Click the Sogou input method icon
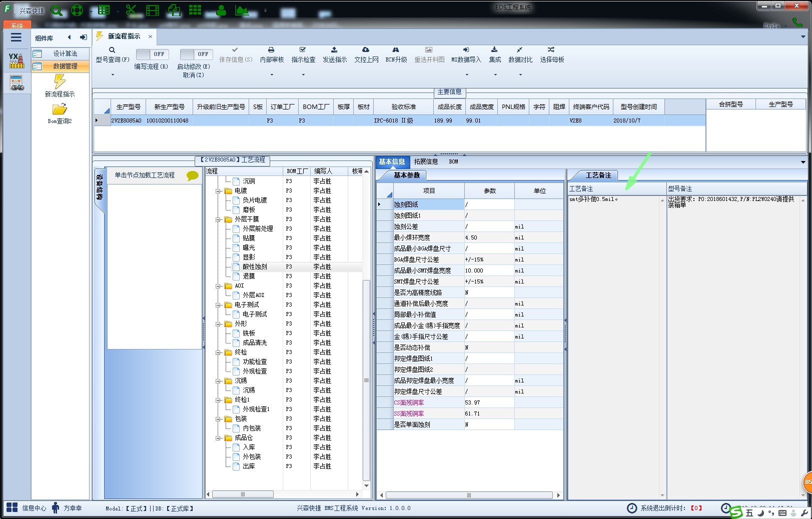 (735, 512)
